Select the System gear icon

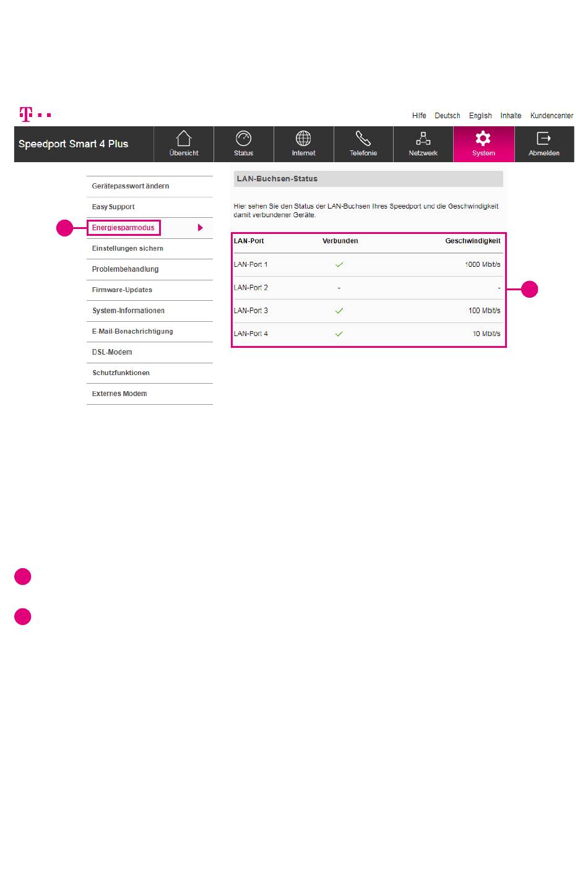coord(483,138)
